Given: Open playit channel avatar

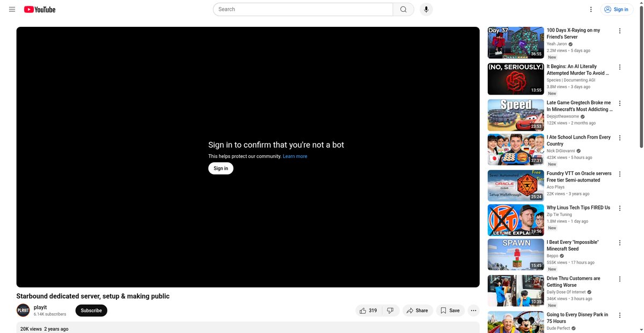Looking at the screenshot, I should [x=23, y=310].
